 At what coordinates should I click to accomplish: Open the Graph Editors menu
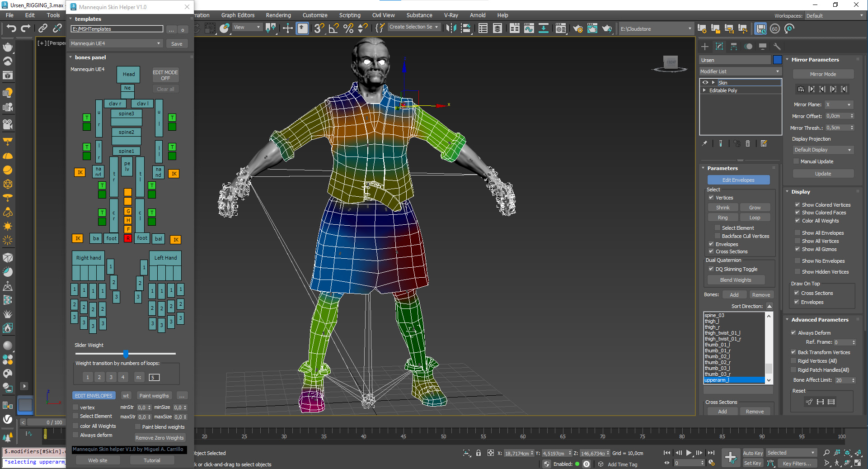coord(238,15)
